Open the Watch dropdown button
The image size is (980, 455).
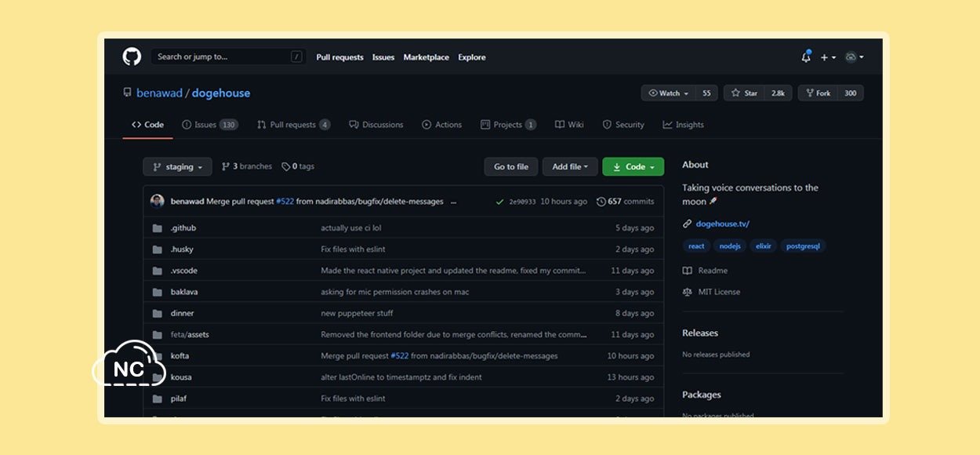668,93
